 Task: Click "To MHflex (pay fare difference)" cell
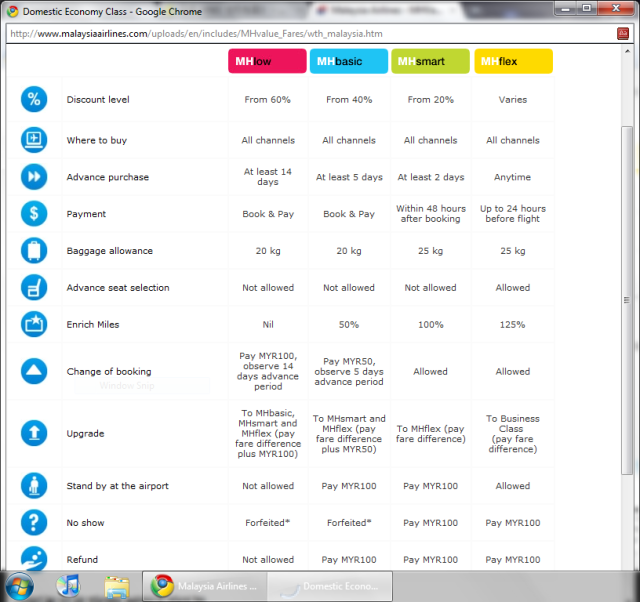point(431,433)
